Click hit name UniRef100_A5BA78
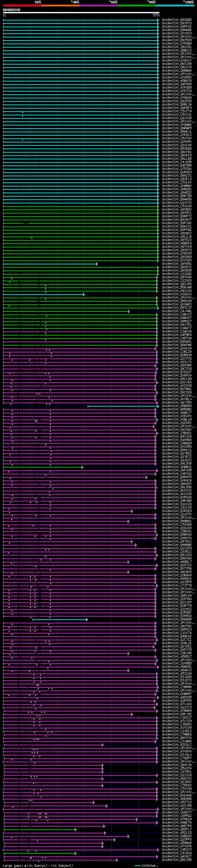This screenshot has height=868, width=197. 177,81
